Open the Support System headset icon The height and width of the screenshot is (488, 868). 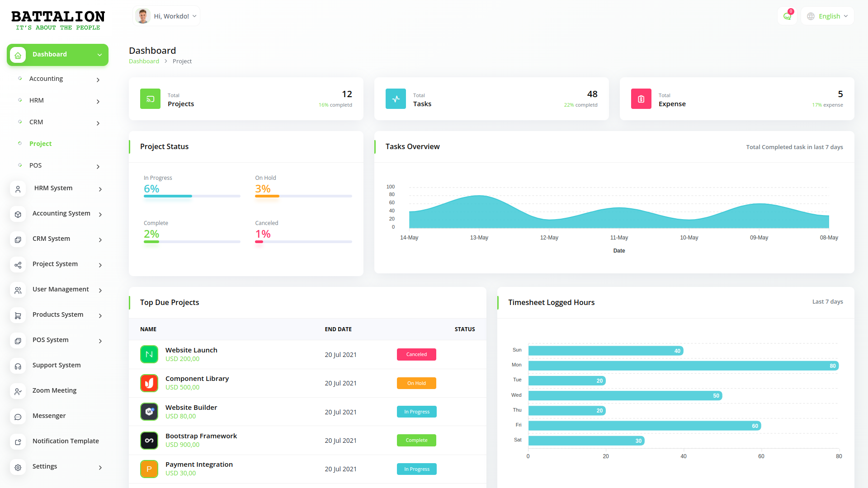coord(18,366)
